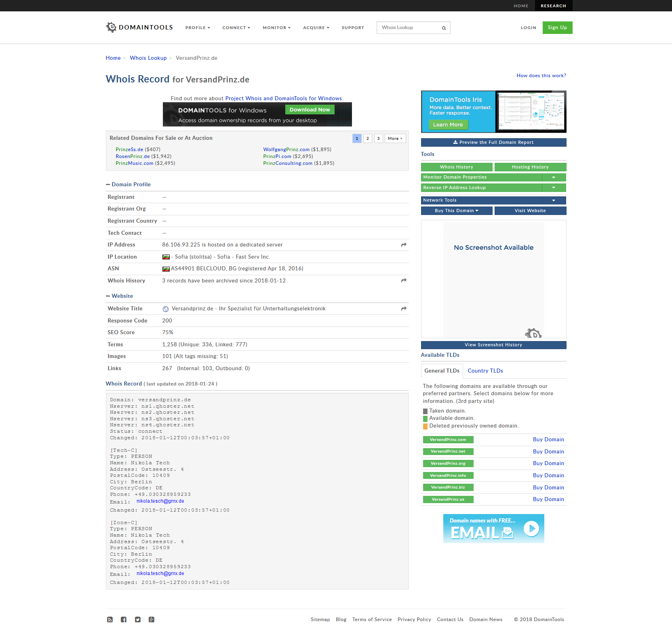Open the Hosting History tool button

530,167
